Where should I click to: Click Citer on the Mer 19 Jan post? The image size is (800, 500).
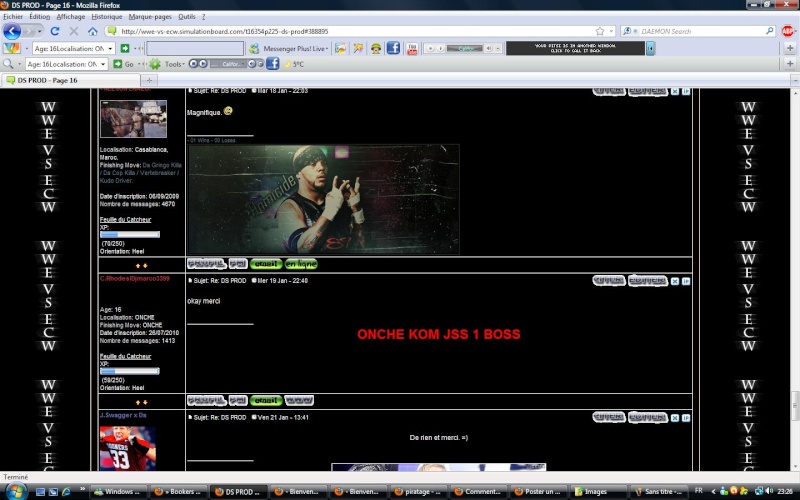(609, 281)
